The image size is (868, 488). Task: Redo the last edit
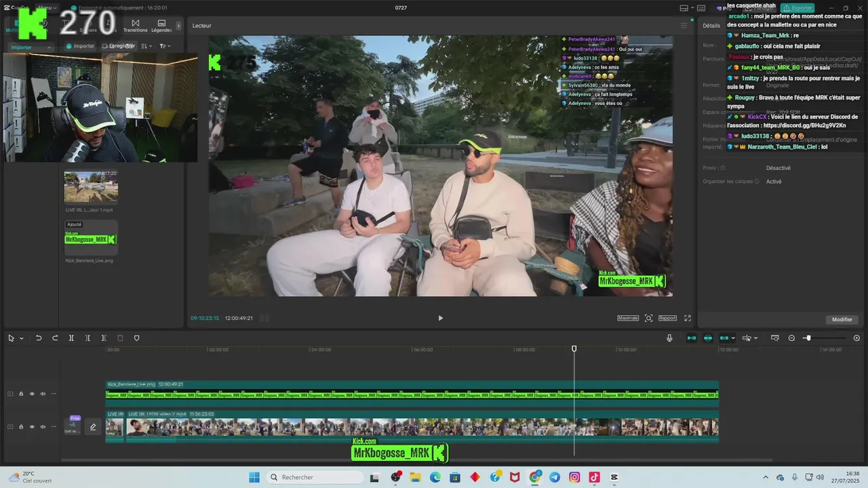point(55,338)
